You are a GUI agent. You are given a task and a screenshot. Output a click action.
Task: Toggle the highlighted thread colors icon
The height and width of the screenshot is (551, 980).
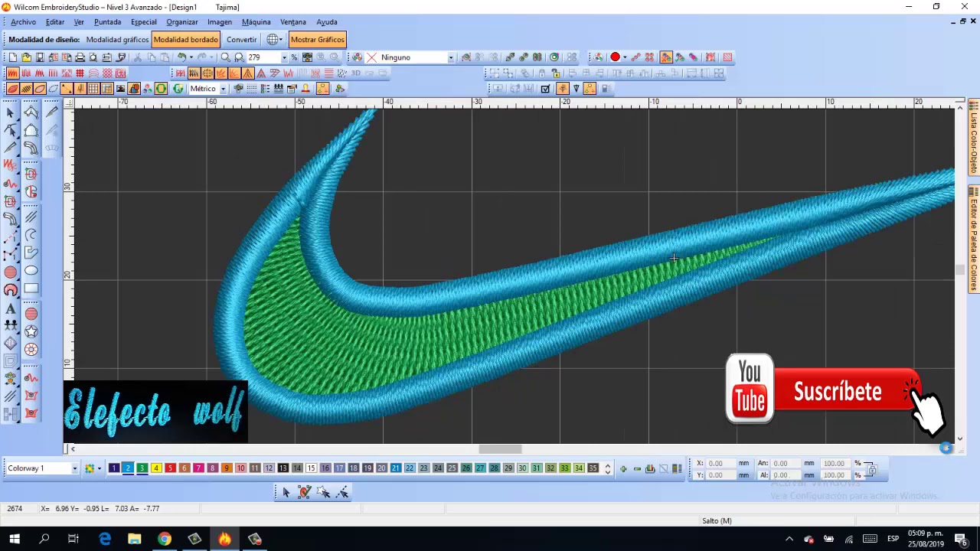(666, 57)
